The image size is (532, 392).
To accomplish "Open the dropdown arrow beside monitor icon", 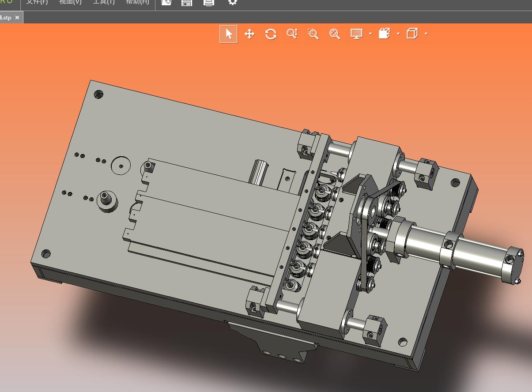I will [x=370, y=34].
